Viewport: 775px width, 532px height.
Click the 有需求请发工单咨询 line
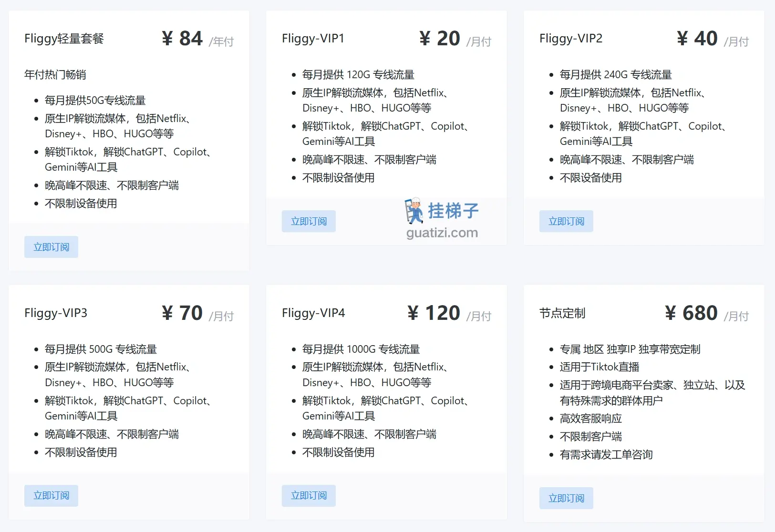coord(606,455)
